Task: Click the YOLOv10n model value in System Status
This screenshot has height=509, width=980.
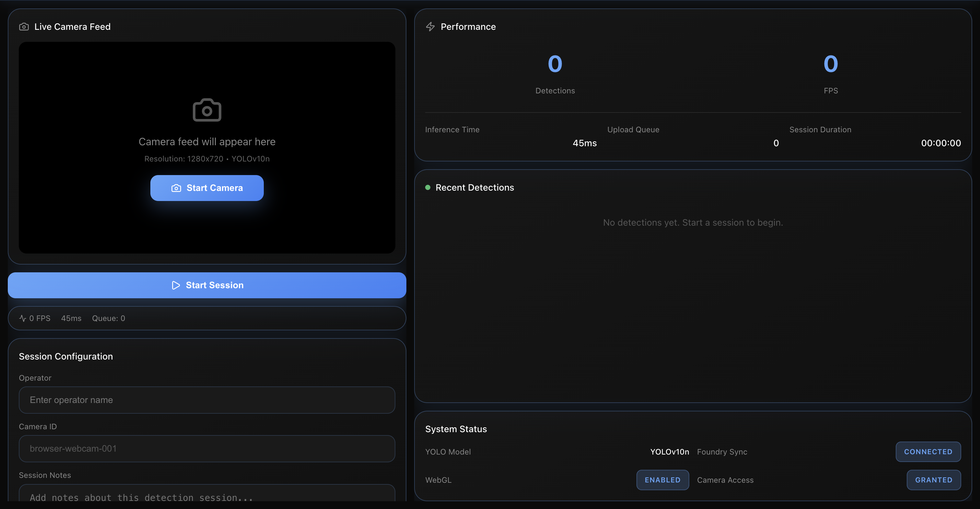Action: (670, 452)
